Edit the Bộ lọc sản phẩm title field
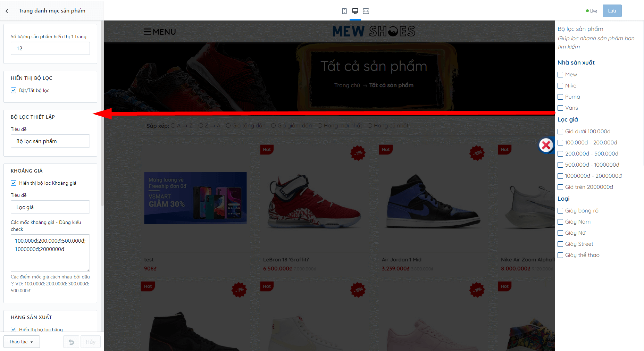The width and height of the screenshot is (644, 351). tap(50, 141)
